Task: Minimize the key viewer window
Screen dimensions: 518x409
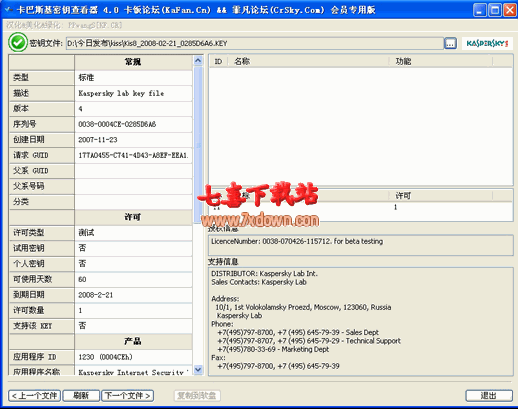Action: click(x=480, y=10)
